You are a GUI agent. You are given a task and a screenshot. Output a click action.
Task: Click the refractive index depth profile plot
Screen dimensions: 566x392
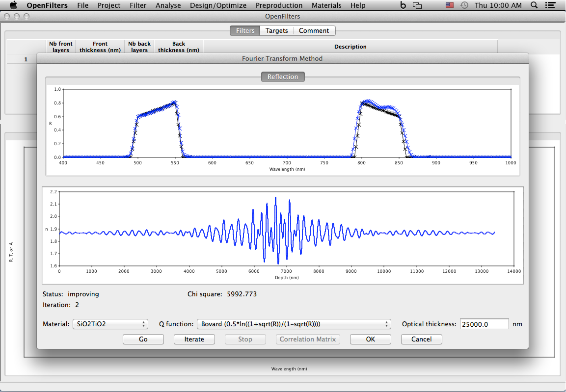click(283, 235)
